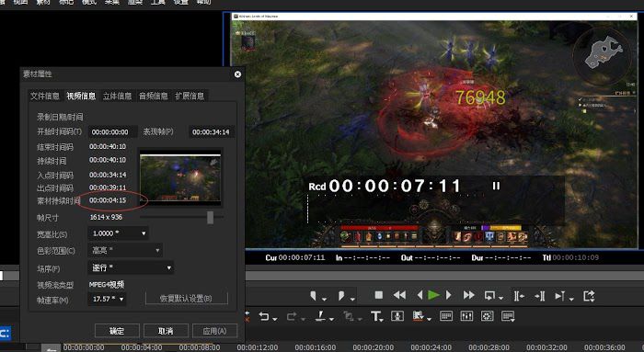
Task: Jump to the previous edit point
Action: tap(519, 296)
